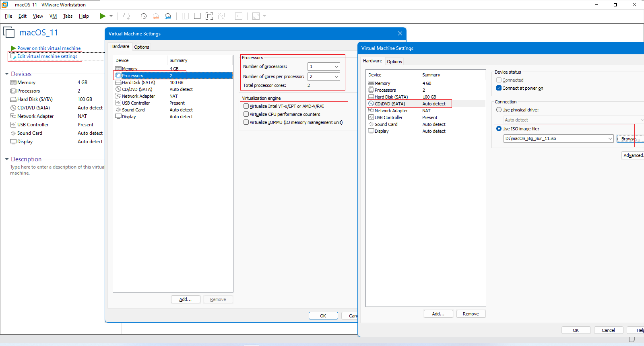Select Hard Disk (SATA) in right dialog
The image size is (644, 346).
point(426,97)
